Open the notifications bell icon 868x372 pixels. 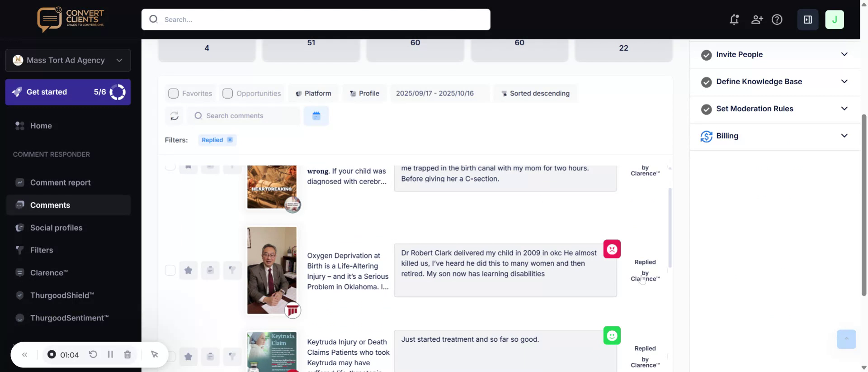[734, 19]
